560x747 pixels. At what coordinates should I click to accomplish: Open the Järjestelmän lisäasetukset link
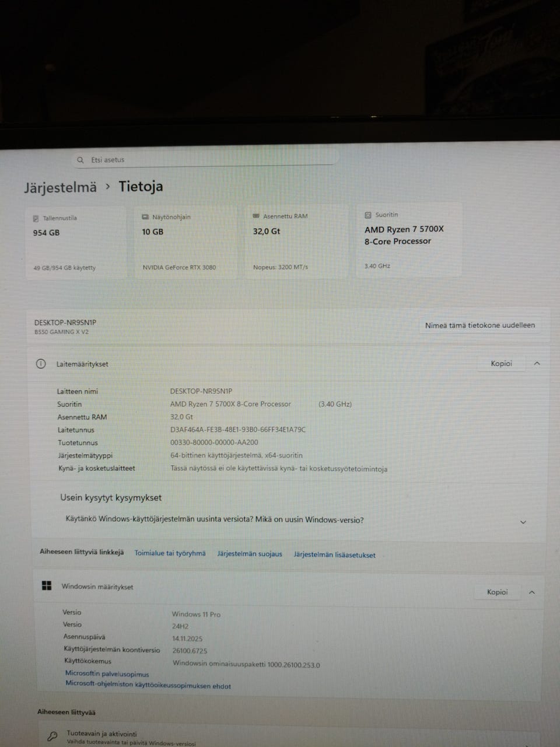pyautogui.click(x=334, y=555)
